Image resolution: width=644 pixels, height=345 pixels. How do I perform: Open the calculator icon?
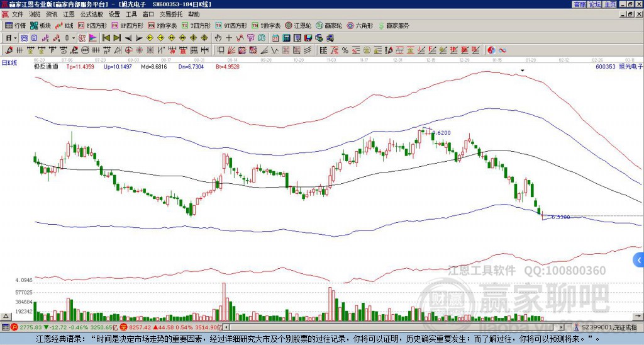286,38
